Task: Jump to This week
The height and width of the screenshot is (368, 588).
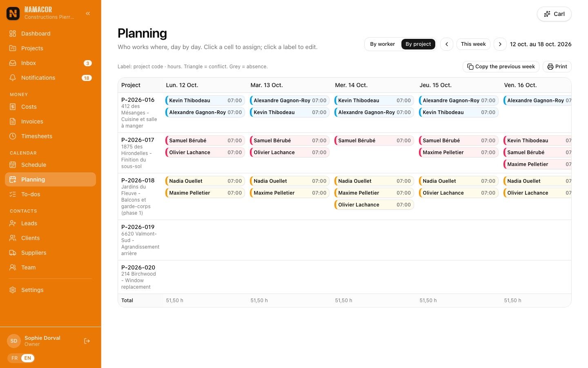Action: (x=473, y=44)
